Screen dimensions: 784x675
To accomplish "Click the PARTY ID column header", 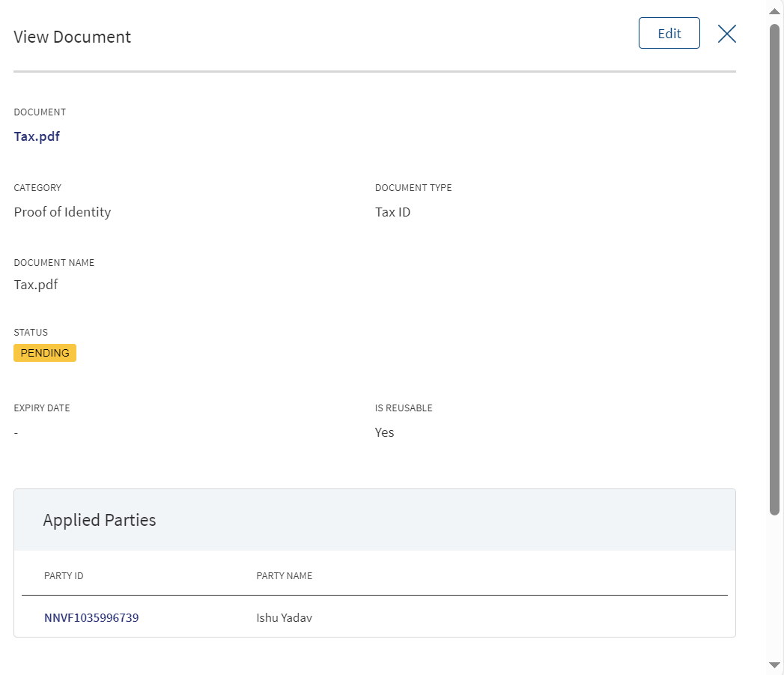I will tap(64, 575).
